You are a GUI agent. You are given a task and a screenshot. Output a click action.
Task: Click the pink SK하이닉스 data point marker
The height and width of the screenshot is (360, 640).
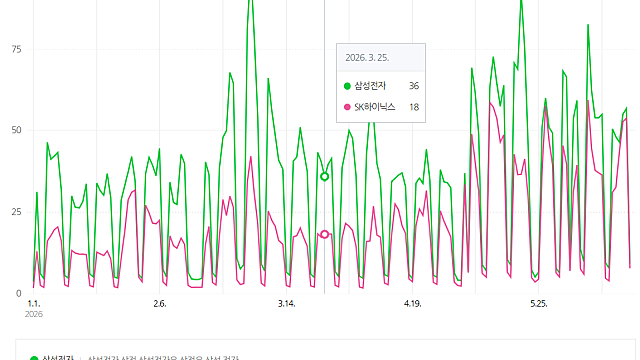pos(324,234)
